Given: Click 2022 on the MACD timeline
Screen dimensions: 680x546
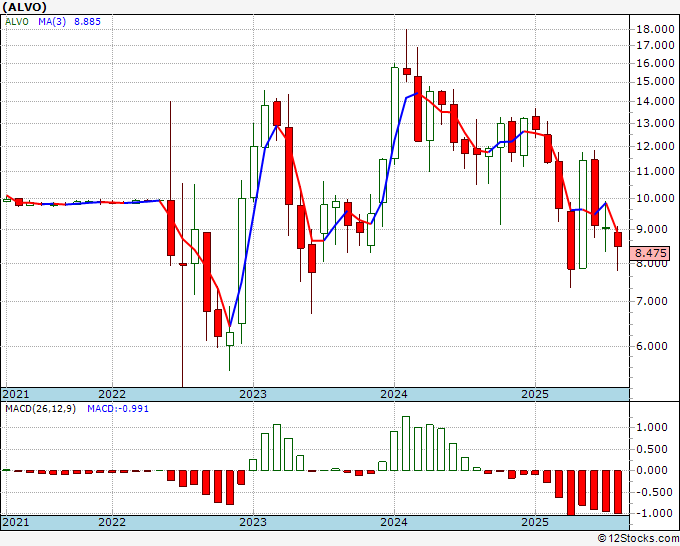Looking at the screenshot, I should click(112, 522).
